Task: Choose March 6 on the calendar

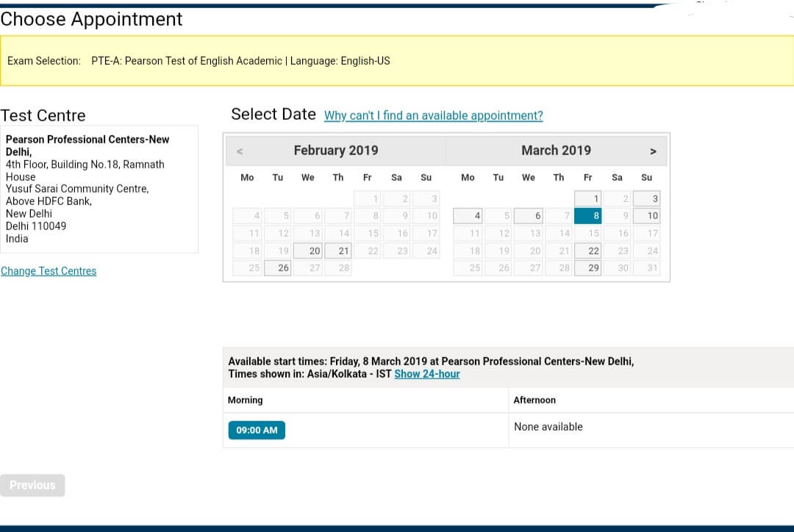Action: coord(528,215)
